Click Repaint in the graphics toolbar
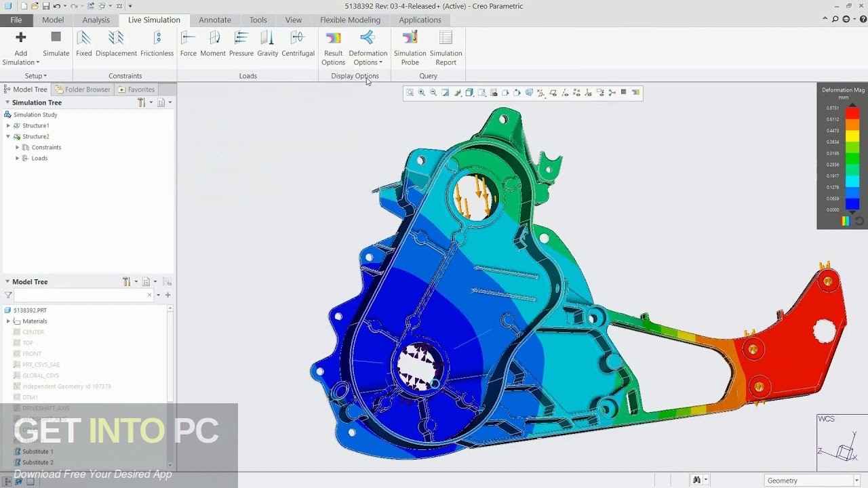The width and height of the screenshot is (868, 488). [446, 93]
